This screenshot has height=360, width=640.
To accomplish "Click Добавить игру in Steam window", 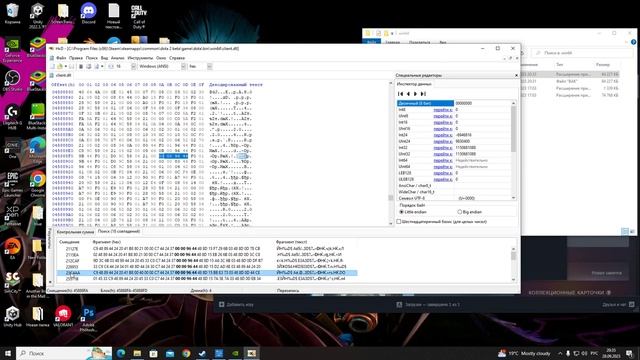I will pos(237,304).
